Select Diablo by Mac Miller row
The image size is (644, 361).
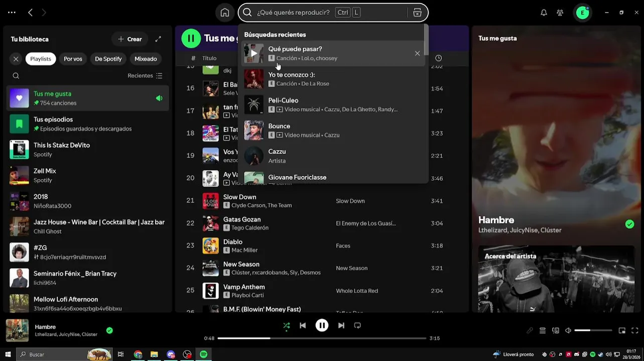tap(322, 246)
